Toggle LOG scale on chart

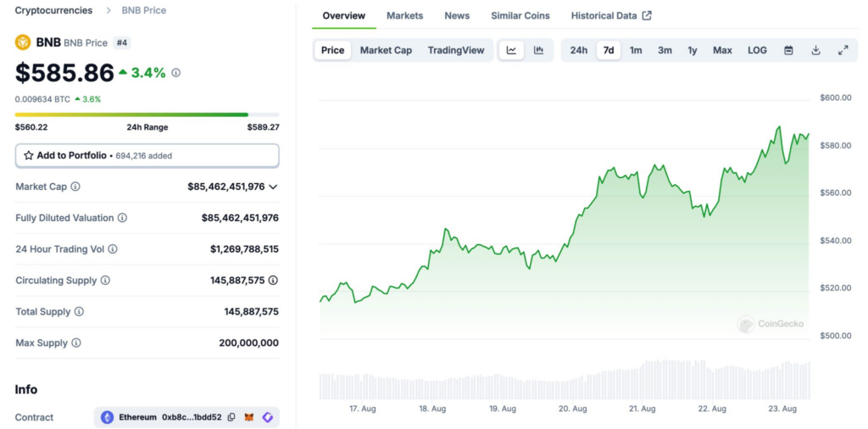click(757, 50)
